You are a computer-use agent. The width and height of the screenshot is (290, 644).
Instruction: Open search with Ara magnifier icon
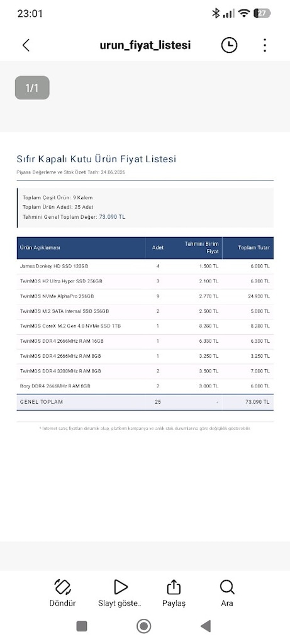[x=226, y=587]
